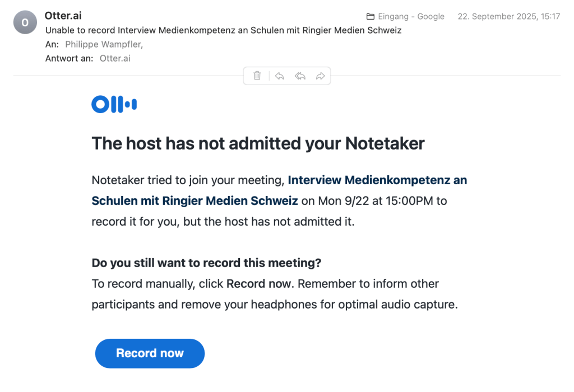Click the heading about Notetaker not admitted

point(258,143)
